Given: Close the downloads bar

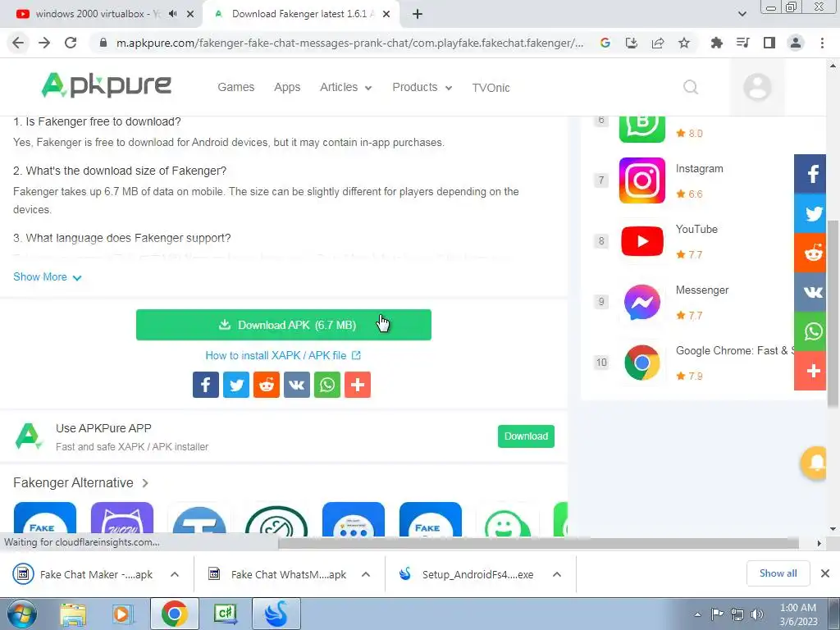Looking at the screenshot, I should point(825,573).
